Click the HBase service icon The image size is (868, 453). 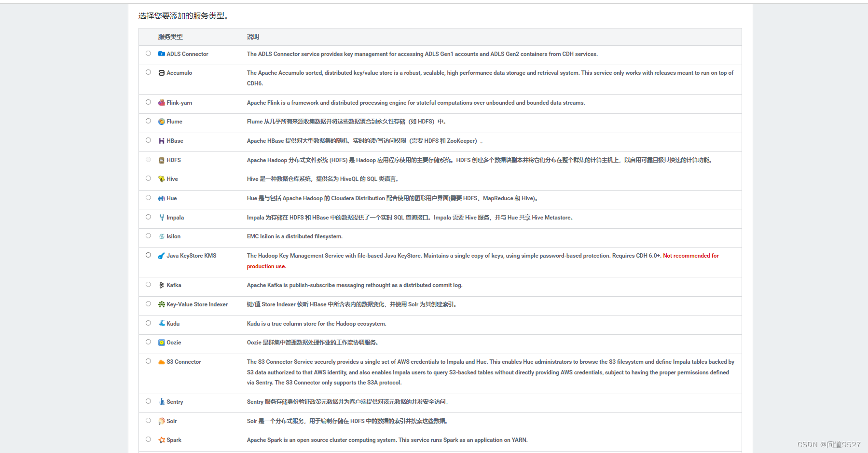point(162,141)
